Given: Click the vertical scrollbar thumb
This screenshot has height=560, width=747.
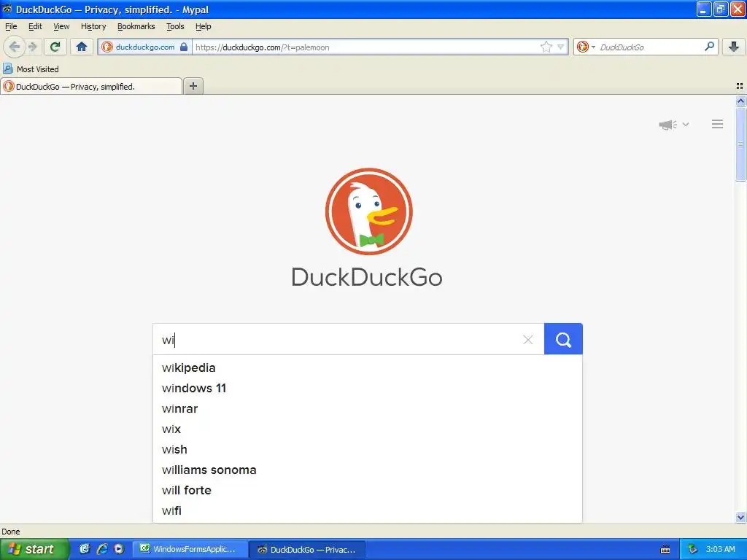Looking at the screenshot, I should pyautogui.click(x=740, y=144).
